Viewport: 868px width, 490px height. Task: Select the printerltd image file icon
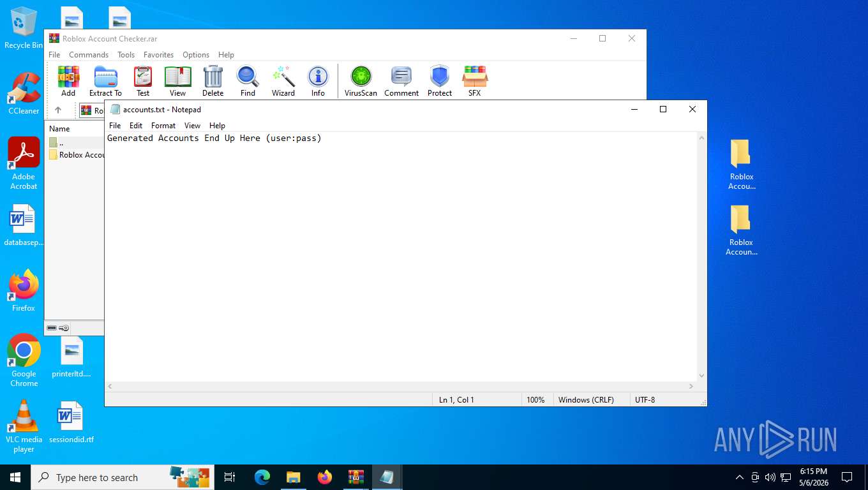tap(71, 357)
